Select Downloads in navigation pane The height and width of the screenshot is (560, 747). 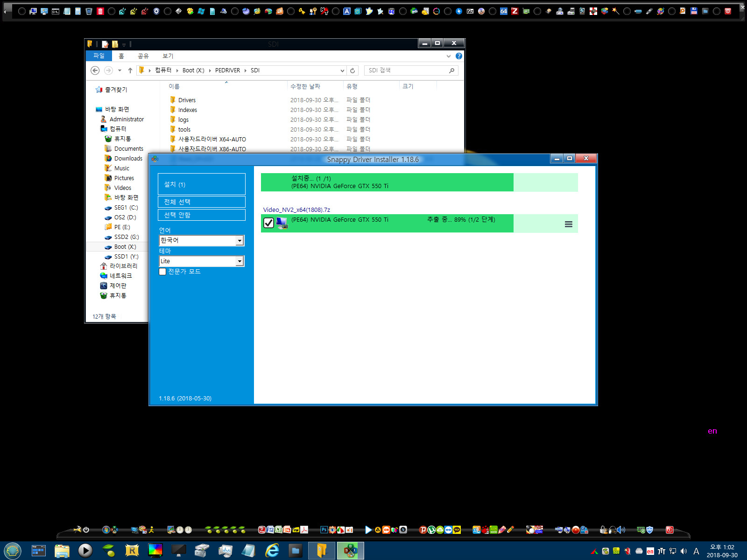point(128,159)
